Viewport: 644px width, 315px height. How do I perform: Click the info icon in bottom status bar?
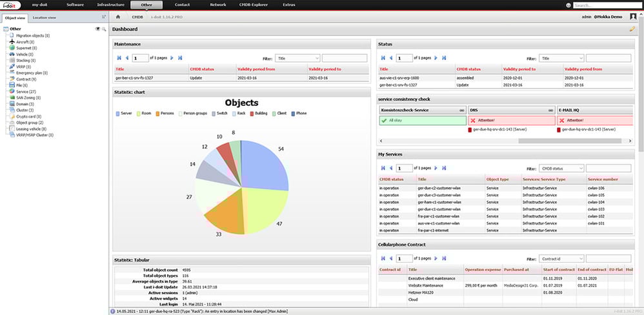coord(112,312)
